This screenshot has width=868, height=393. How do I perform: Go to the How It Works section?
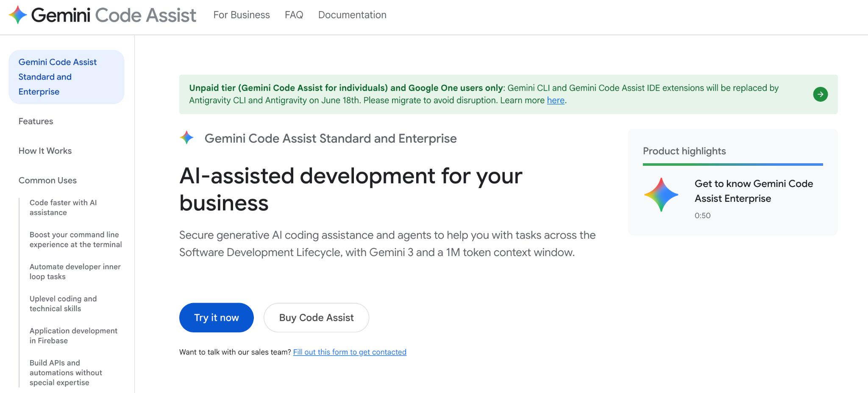pyautogui.click(x=45, y=151)
